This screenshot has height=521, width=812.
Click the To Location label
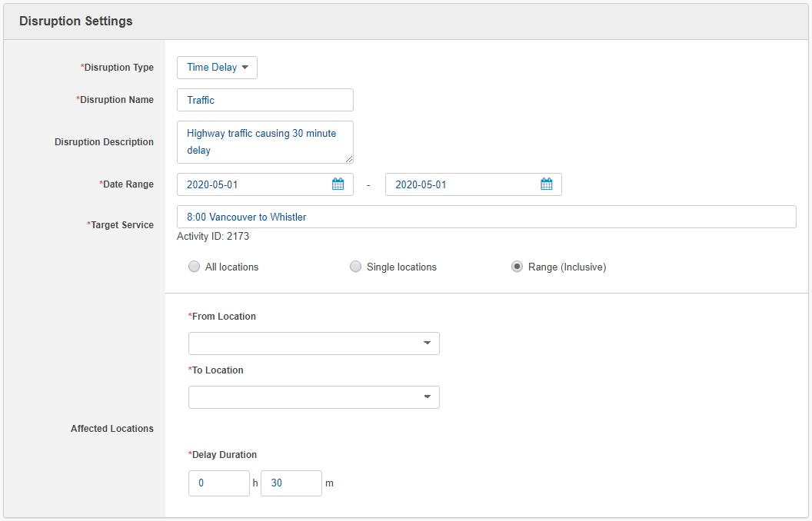[x=216, y=370]
